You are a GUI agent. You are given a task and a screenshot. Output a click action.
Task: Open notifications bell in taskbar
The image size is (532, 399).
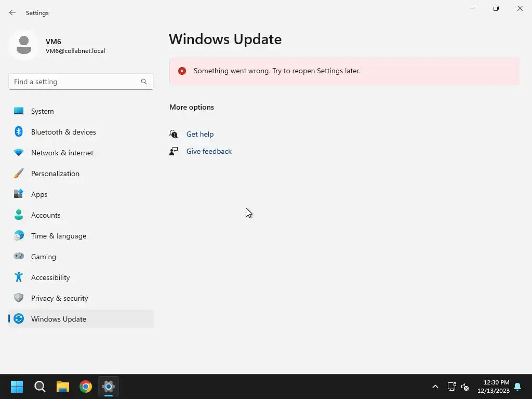(x=518, y=387)
